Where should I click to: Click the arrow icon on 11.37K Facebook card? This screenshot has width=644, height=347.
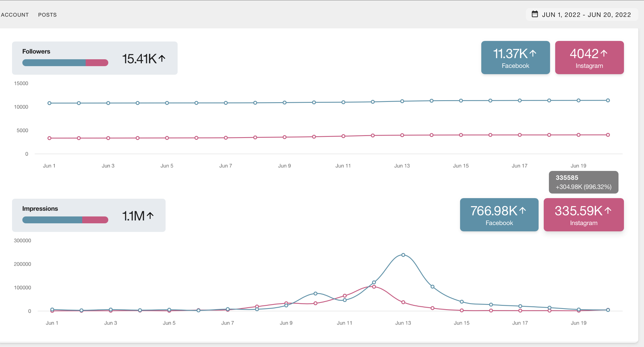[533, 53]
